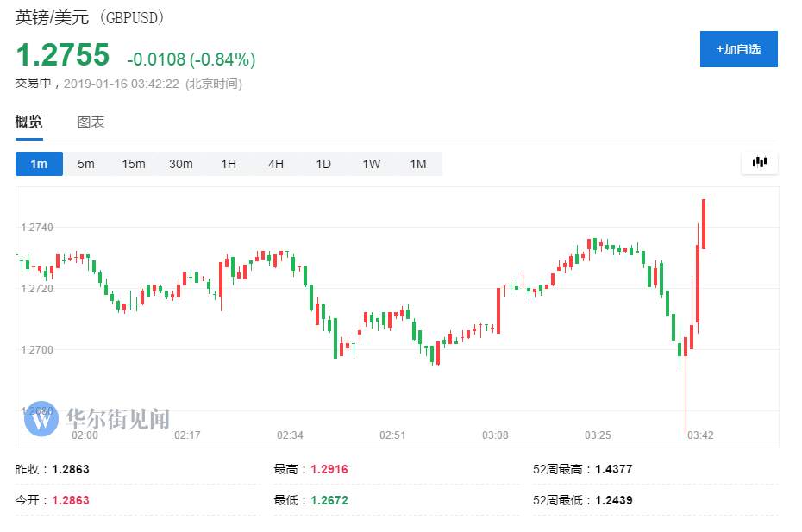Click the current price 1.2755
This screenshot has width=802, height=532.
point(62,54)
